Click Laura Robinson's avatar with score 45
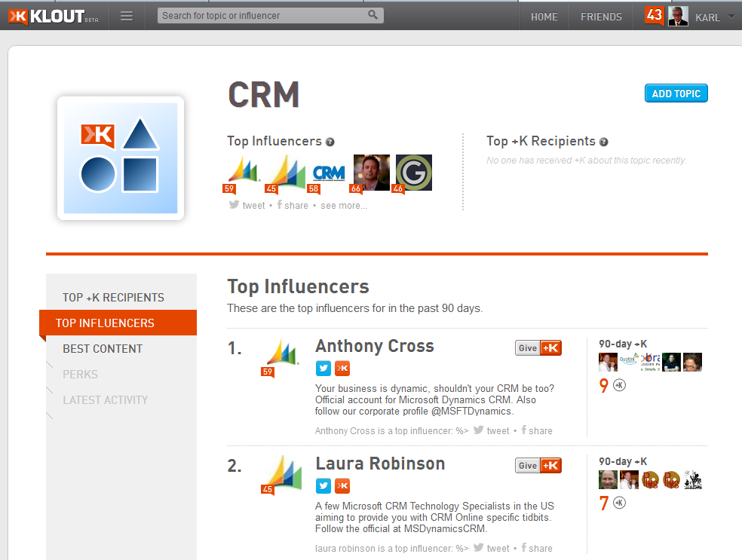 click(x=282, y=474)
